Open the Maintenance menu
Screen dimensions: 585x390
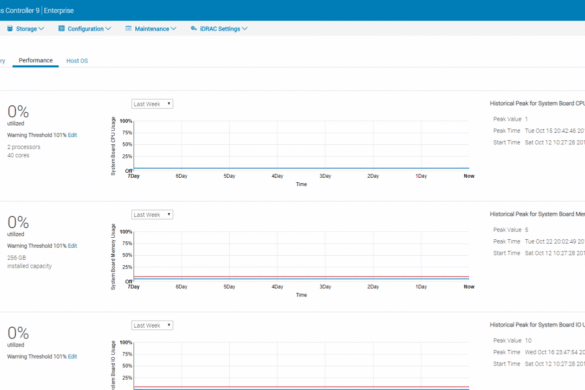pyautogui.click(x=152, y=29)
